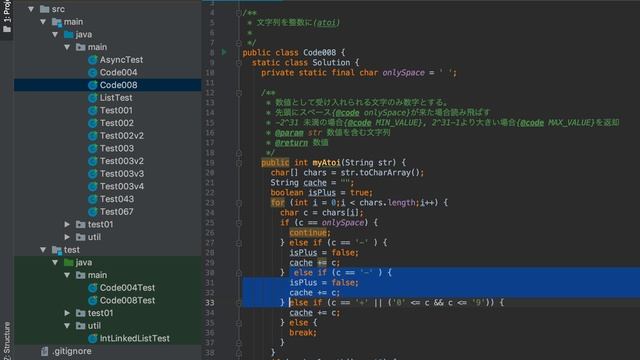Click the AsyncTest class icon

tap(93, 60)
